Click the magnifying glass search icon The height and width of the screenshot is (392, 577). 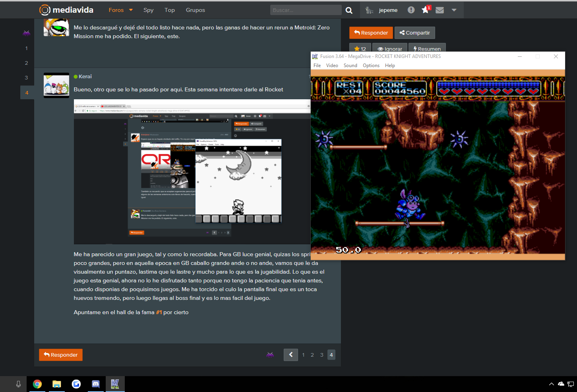click(349, 10)
